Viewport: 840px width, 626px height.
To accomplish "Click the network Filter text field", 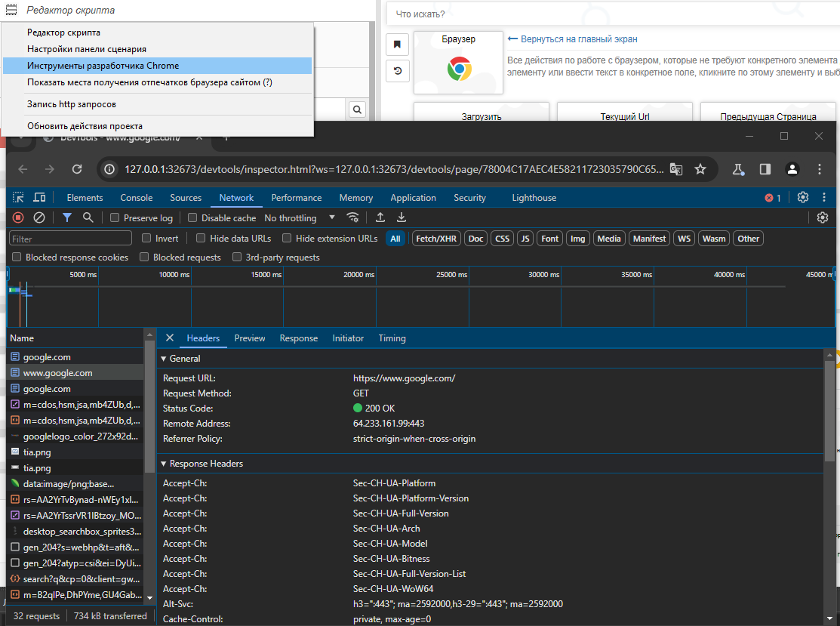I will pyautogui.click(x=72, y=239).
